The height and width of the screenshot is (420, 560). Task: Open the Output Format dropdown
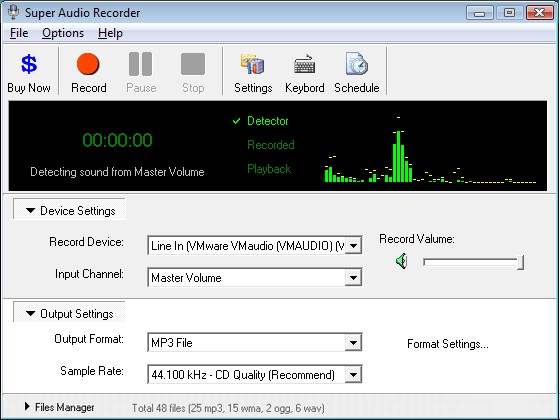coord(255,342)
